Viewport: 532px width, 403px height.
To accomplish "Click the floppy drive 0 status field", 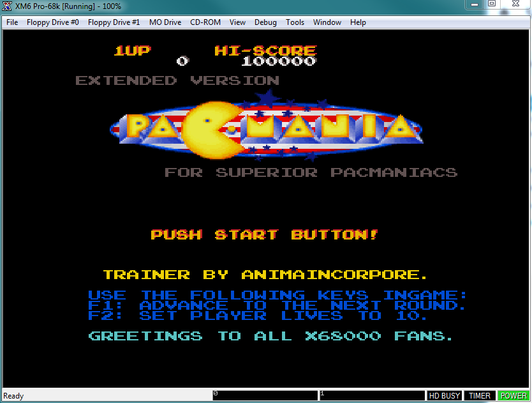I will (265, 395).
